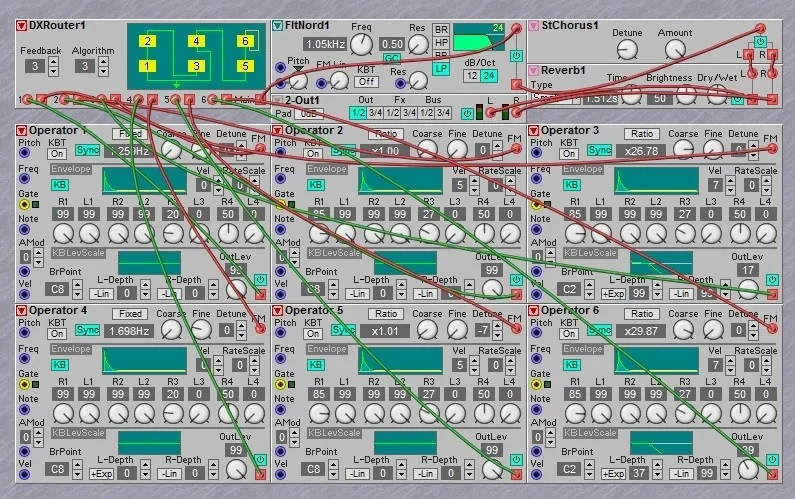This screenshot has width=795, height=499.
Task: Click StChorus1 Amount knob
Action: tap(675, 50)
